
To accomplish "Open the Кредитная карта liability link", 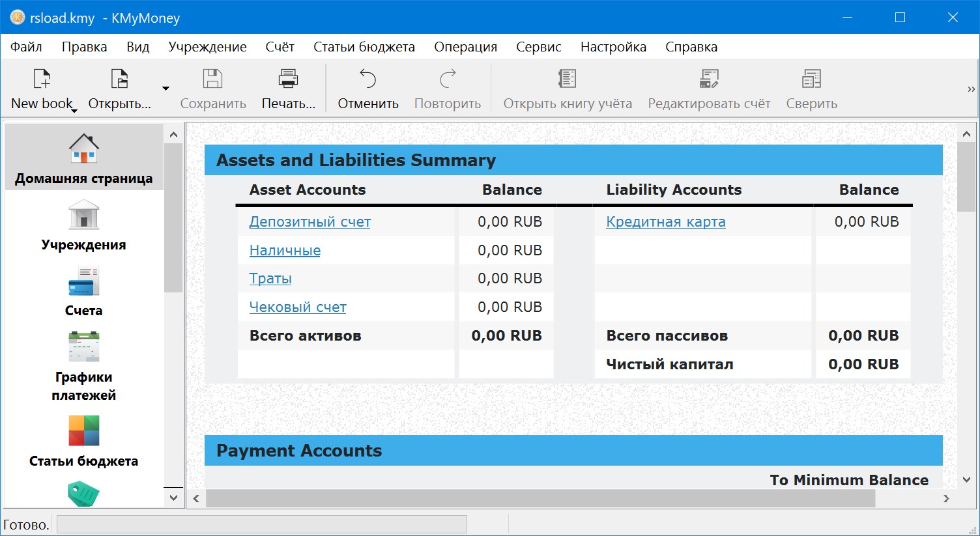I will click(665, 222).
